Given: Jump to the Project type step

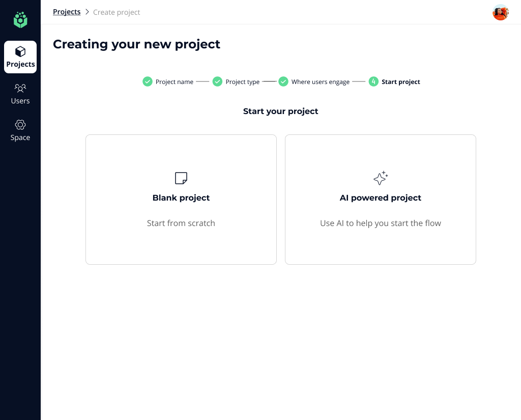Looking at the screenshot, I should pyautogui.click(x=243, y=82).
